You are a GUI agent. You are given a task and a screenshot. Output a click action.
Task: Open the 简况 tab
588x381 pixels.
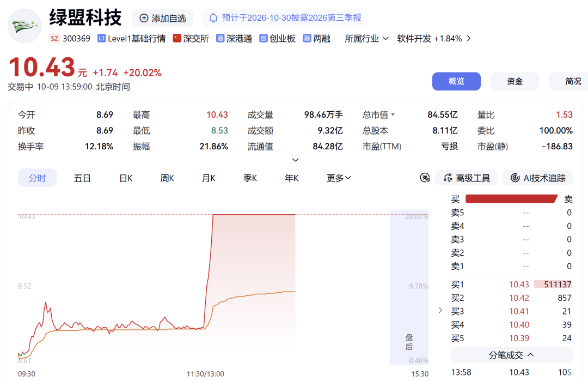coord(568,81)
